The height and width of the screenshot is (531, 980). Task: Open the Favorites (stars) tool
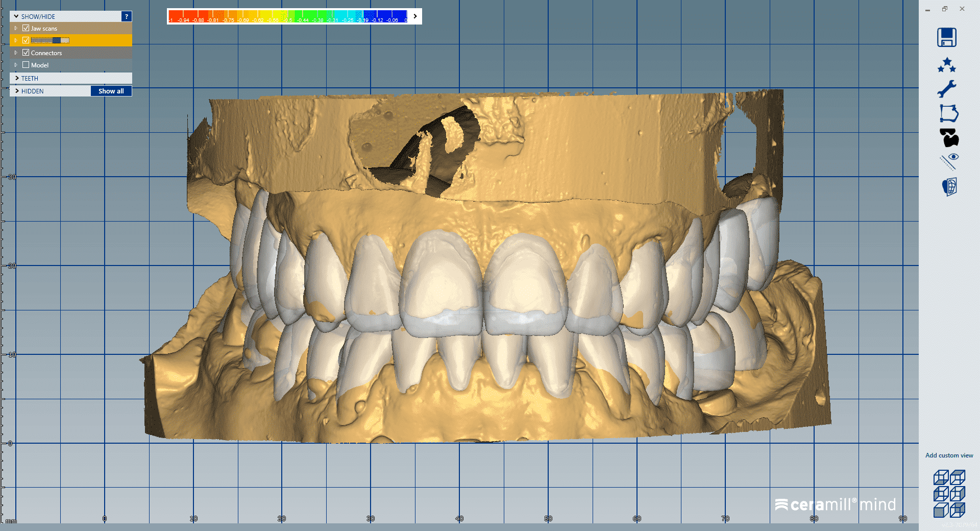(948, 65)
